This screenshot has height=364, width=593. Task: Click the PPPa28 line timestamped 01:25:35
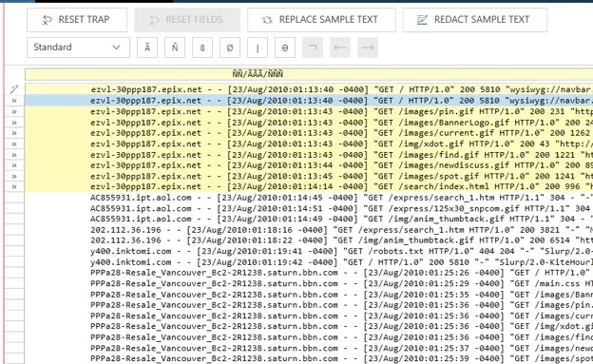[309, 295]
